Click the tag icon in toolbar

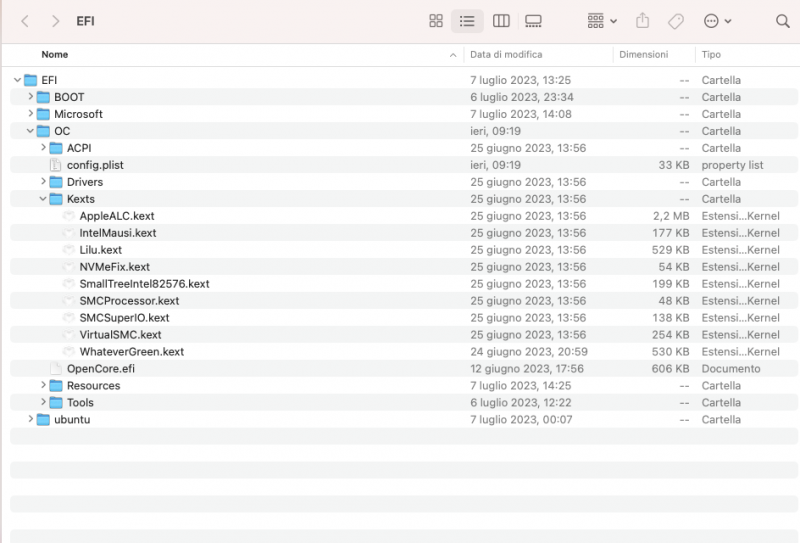[x=676, y=21]
